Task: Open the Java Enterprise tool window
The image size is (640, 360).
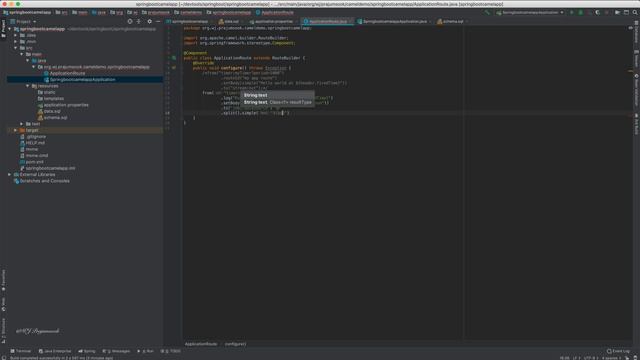Action: [55, 351]
